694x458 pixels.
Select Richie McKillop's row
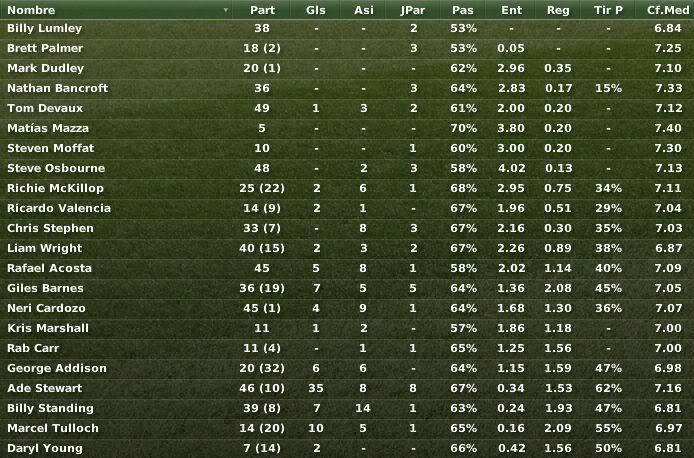coord(347,188)
